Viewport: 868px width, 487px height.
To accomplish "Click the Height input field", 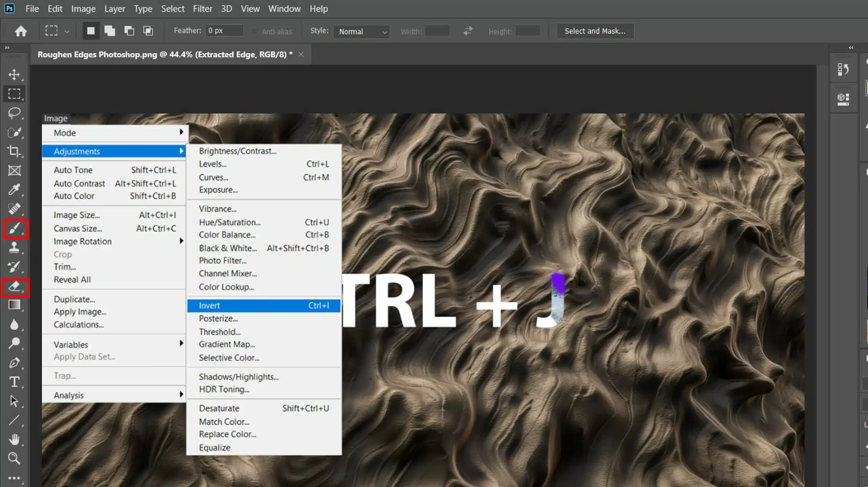I will click(x=528, y=31).
